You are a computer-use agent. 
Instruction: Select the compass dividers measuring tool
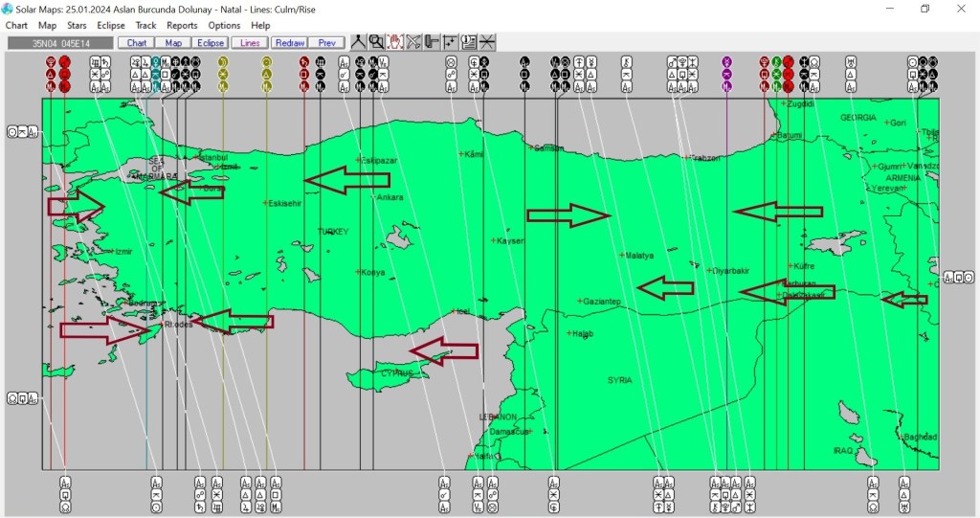pyautogui.click(x=358, y=42)
